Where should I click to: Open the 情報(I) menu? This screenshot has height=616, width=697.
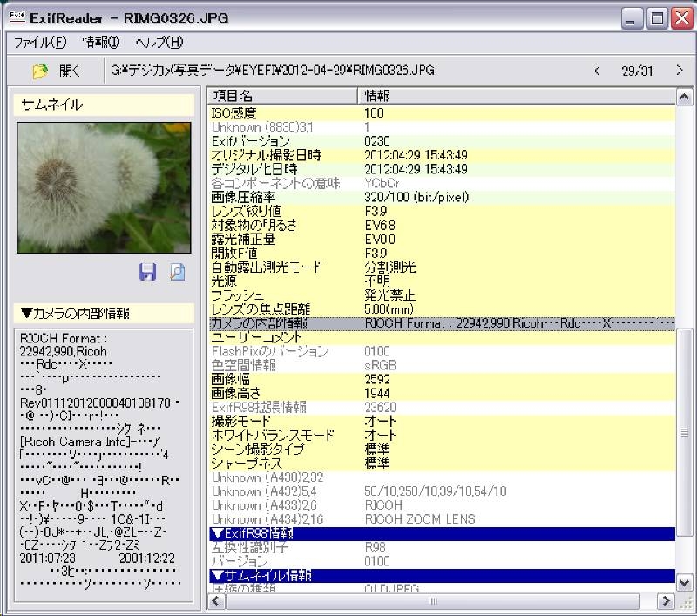[x=101, y=42]
